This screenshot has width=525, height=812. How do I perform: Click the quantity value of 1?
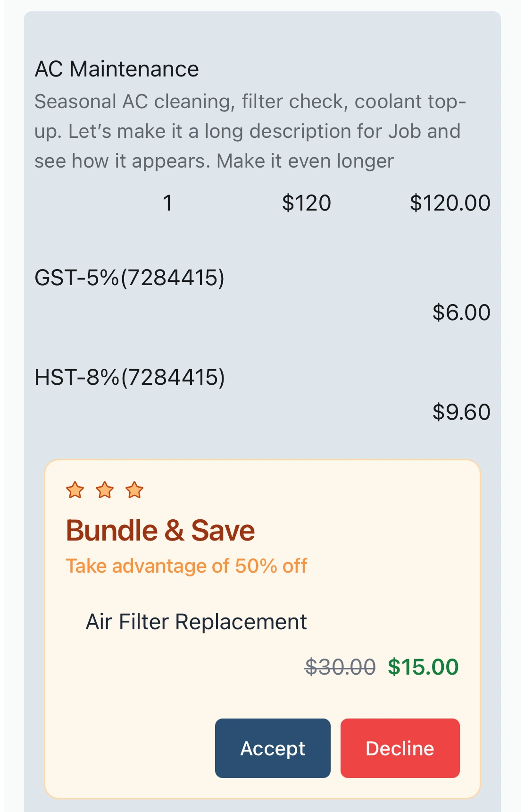coord(167,203)
